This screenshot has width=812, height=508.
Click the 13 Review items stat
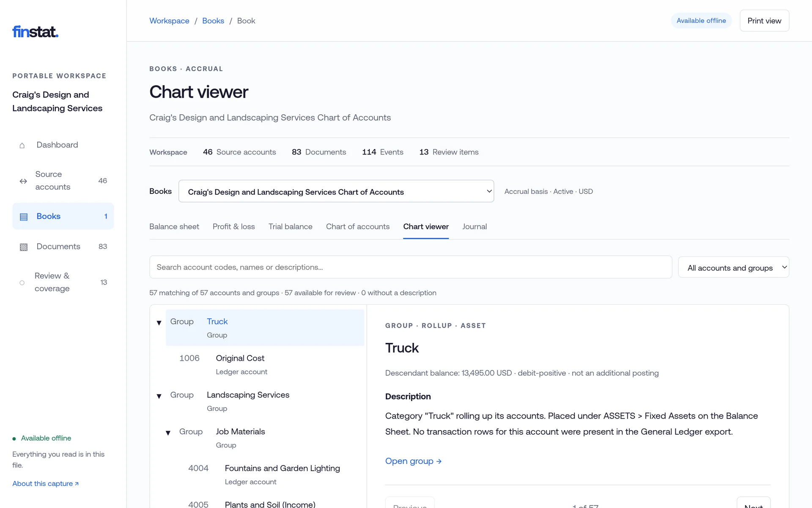click(x=449, y=152)
